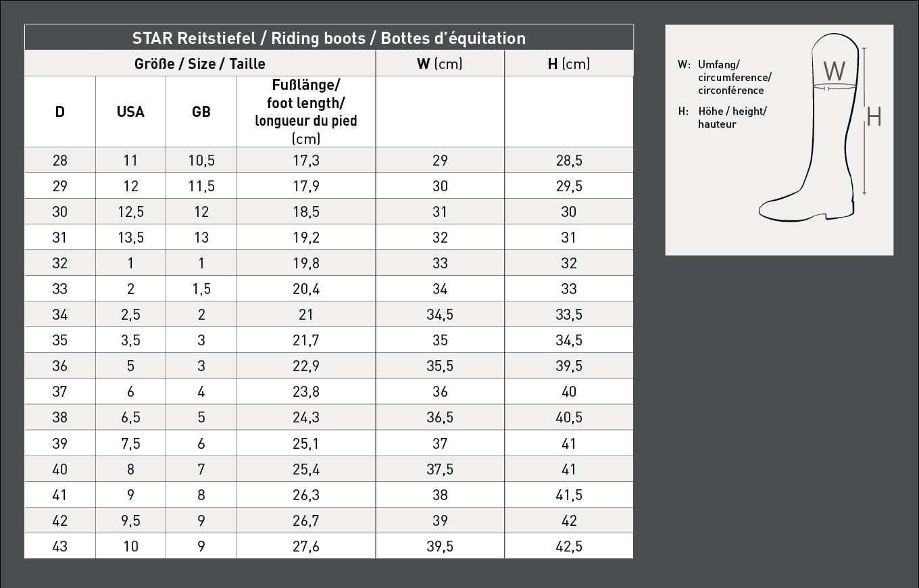Click the 'H: Höhe / height' legend text
The image size is (919, 588).
tap(723, 118)
